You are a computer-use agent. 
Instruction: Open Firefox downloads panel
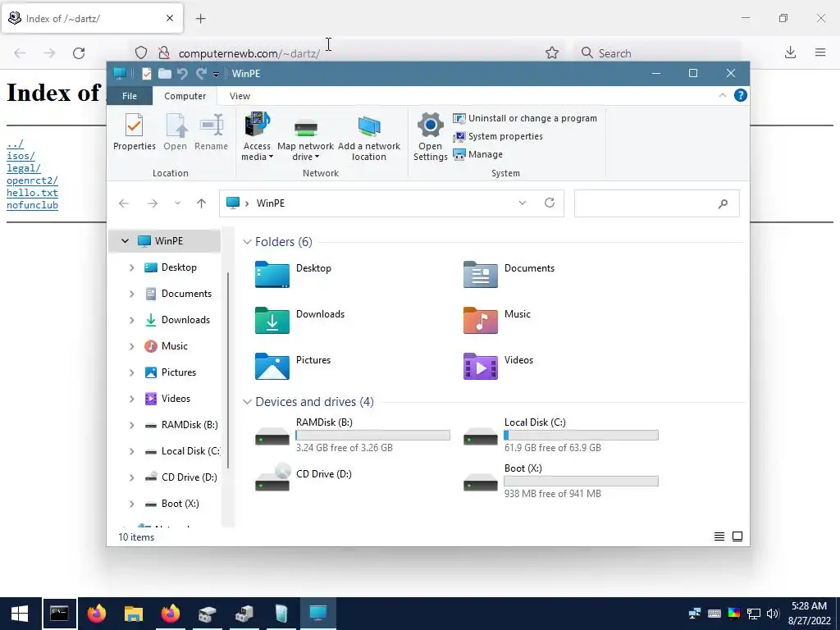click(x=790, y=52)
